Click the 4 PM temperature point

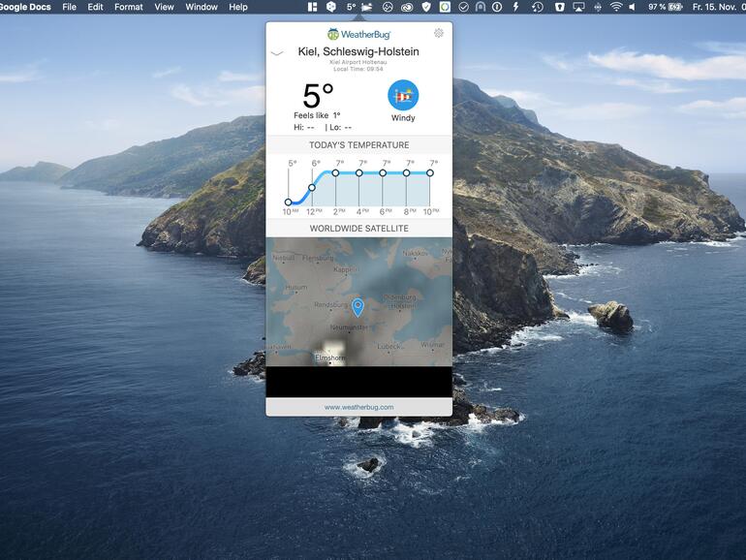tap(359, 173)
